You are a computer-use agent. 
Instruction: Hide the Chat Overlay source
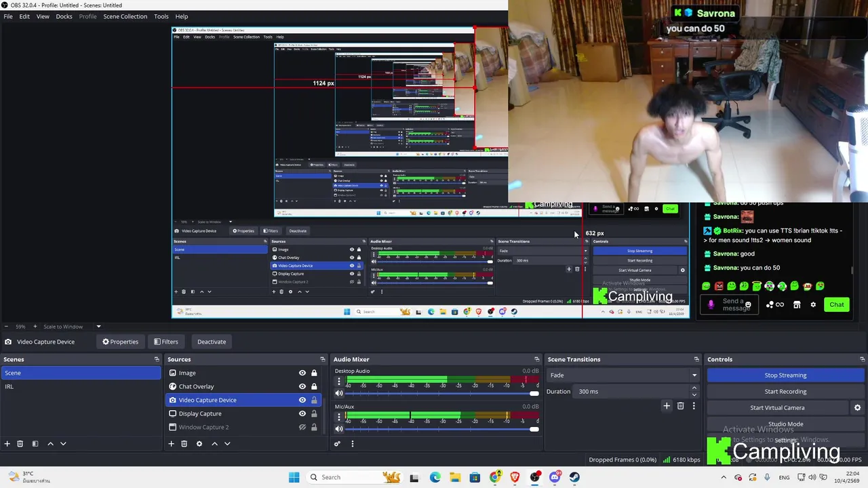[x=302, y=386]
